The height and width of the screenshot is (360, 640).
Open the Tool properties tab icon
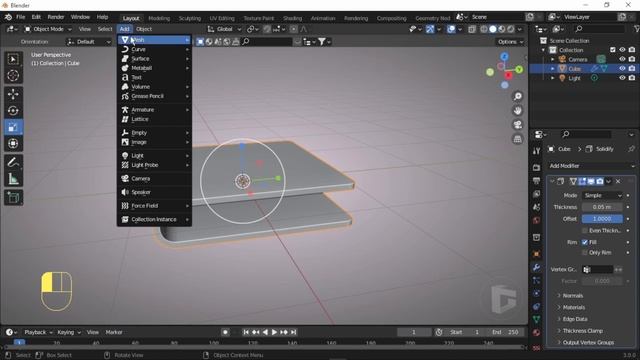[x=536, y=151]
